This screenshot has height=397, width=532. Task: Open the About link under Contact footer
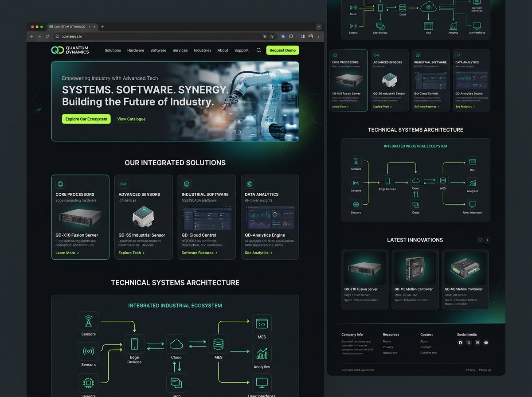coord(424,342)
